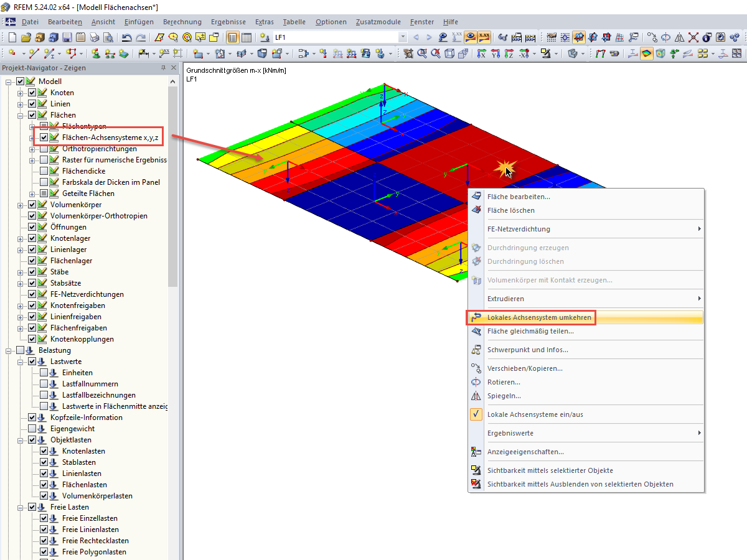Collapse the Objektlasten tree node
The image size is (747, 560).
click(21, 440)
